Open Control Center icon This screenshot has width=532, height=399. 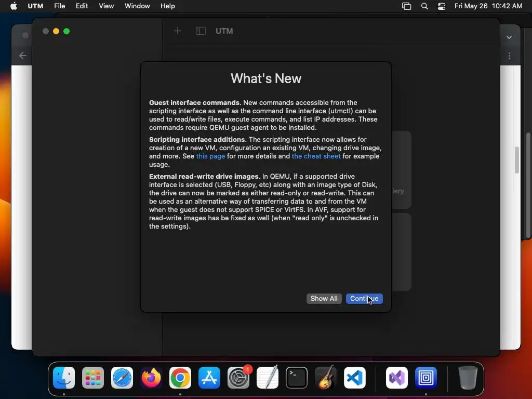pyautogui.click(x=442, y=6)
